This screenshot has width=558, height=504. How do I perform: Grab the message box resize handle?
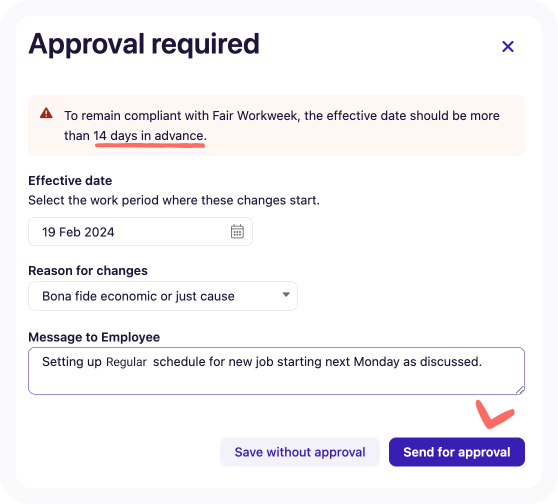pyautogui.click(x=520, y=390)
